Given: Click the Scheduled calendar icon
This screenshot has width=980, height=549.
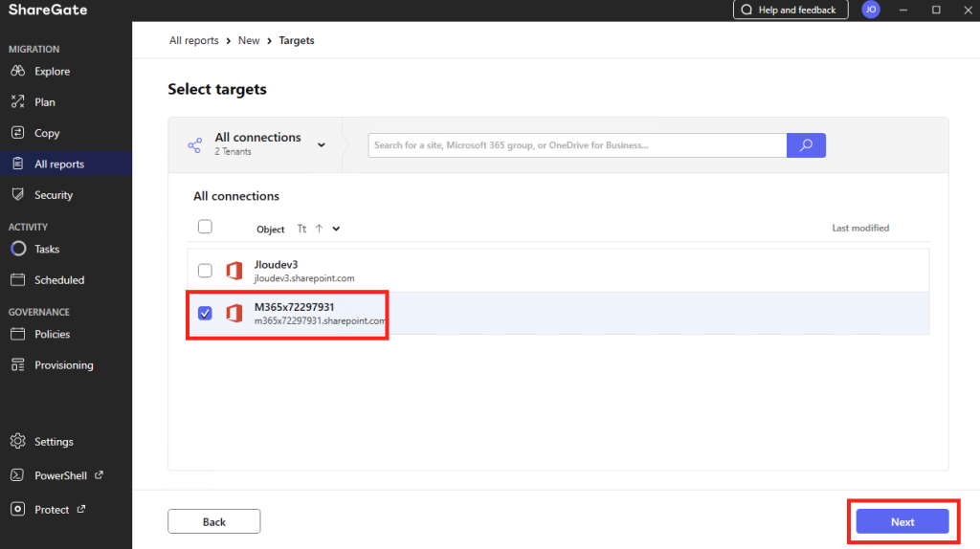Looking at the screenshot, I should click(x=17, y=279).
